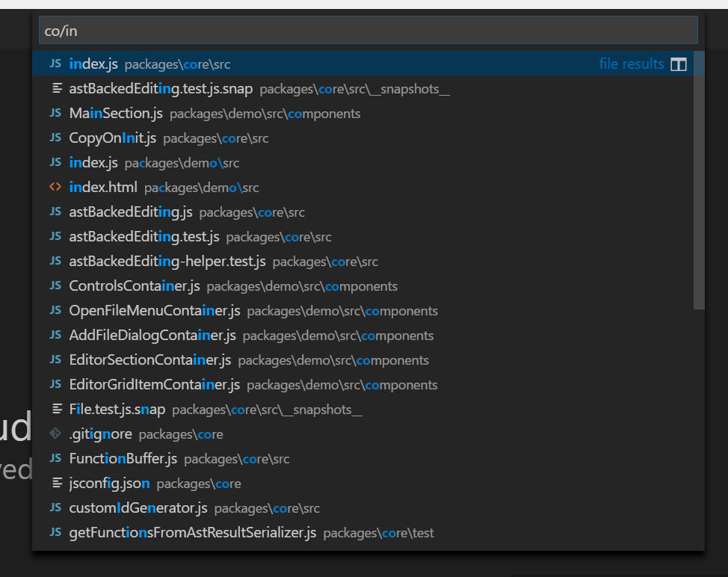This screenshot has width=728, height=577.
Task: Click the JS icon beside OpenFileMenuContainer.js
Action: (55, 310)
